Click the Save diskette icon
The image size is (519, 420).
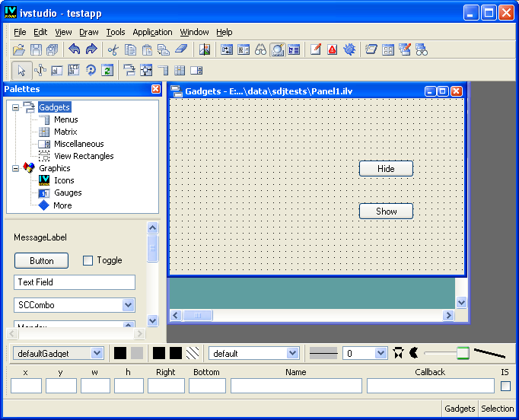[x=37, y=50]
